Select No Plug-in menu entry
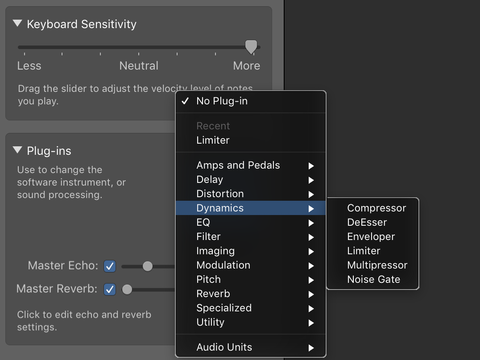480x360 pixels. click(x=251, y=101)
